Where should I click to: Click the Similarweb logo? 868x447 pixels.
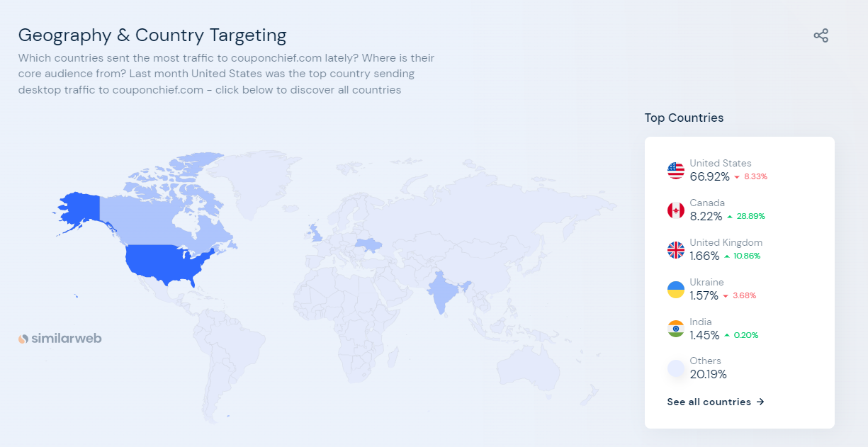60,339
